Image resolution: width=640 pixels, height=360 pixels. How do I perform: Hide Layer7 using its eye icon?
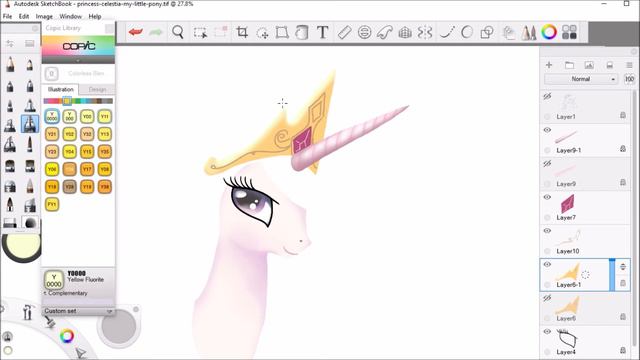[x=547, y=197]
